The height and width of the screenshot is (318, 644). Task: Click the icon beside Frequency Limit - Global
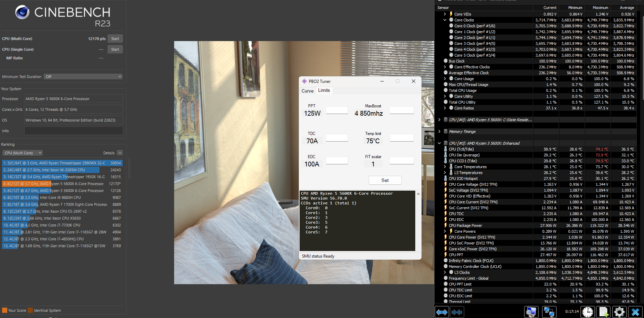click(446, 278)
